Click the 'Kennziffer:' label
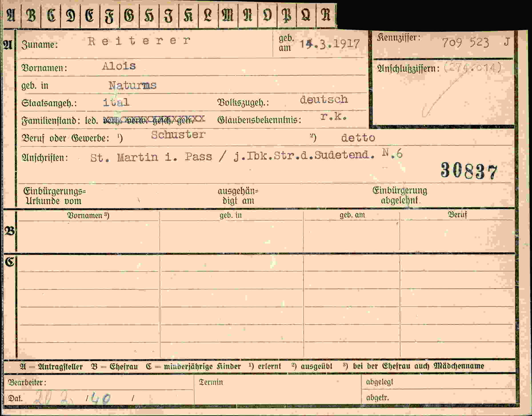This screenshot has height=416, width=532. coord(399,38)
